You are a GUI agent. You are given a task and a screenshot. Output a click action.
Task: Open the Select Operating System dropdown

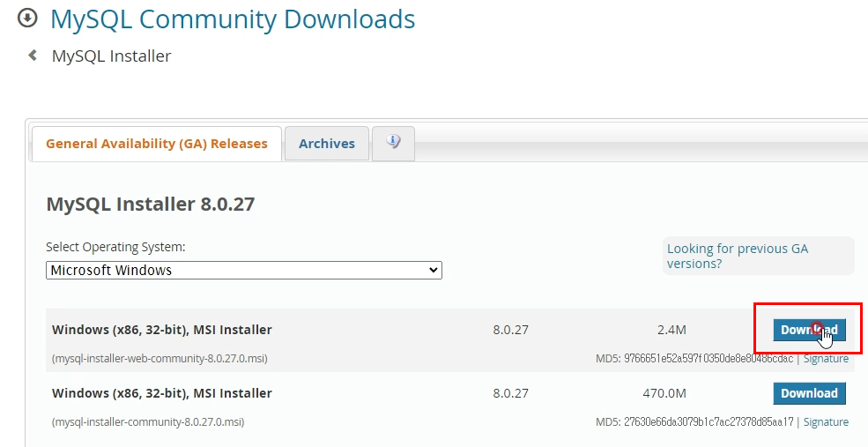[243, 271]
